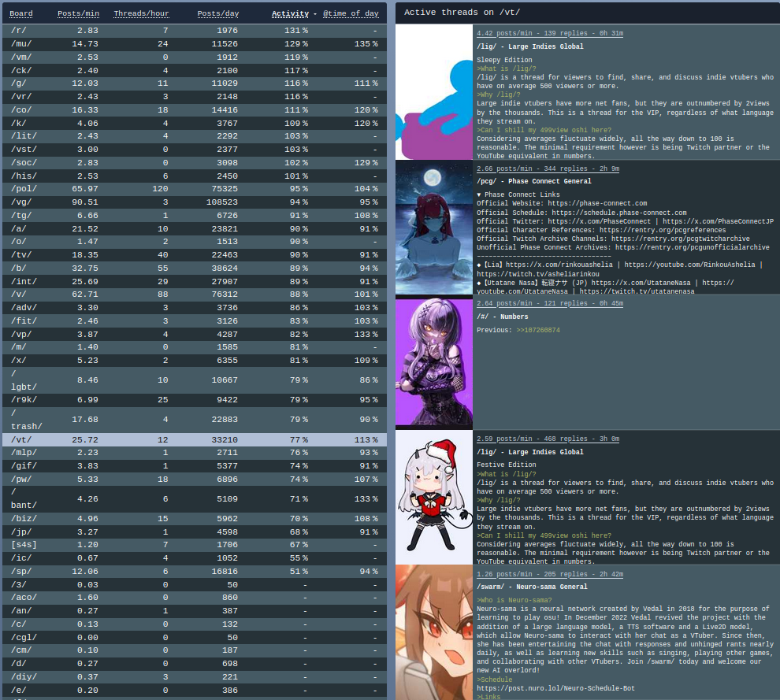Sort table by Board column header

click(x=21, y=13)
